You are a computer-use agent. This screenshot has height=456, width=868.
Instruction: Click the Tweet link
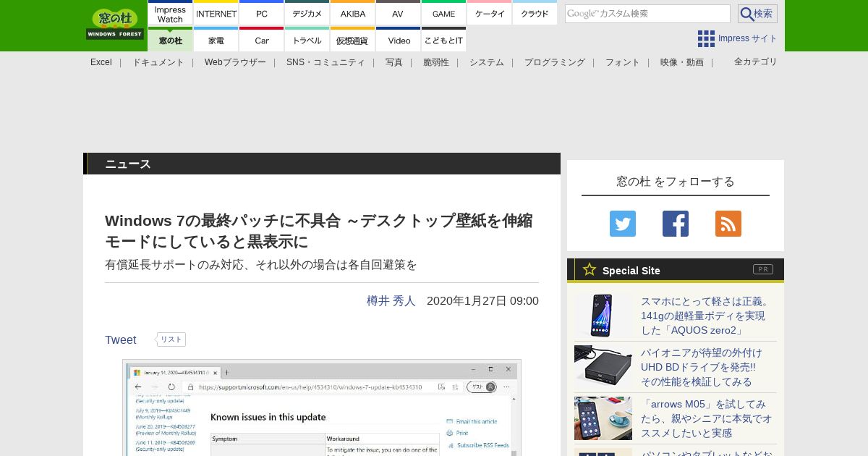click(x=121, y=339)
